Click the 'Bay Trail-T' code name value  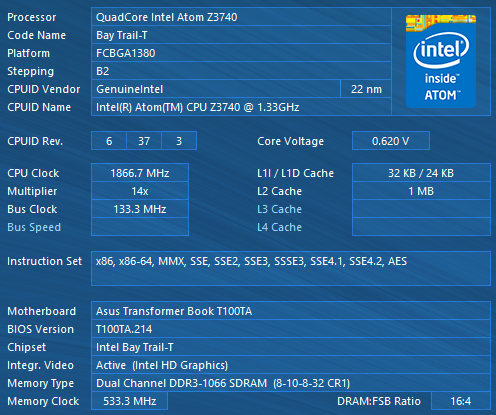pyautogui.click(x=241, y=35)
